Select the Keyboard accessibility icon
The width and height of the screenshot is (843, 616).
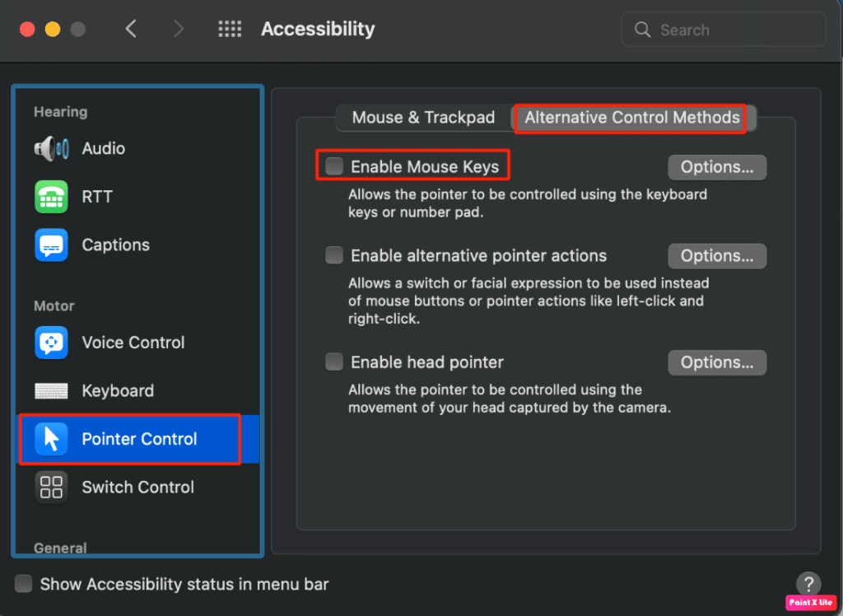51,390
